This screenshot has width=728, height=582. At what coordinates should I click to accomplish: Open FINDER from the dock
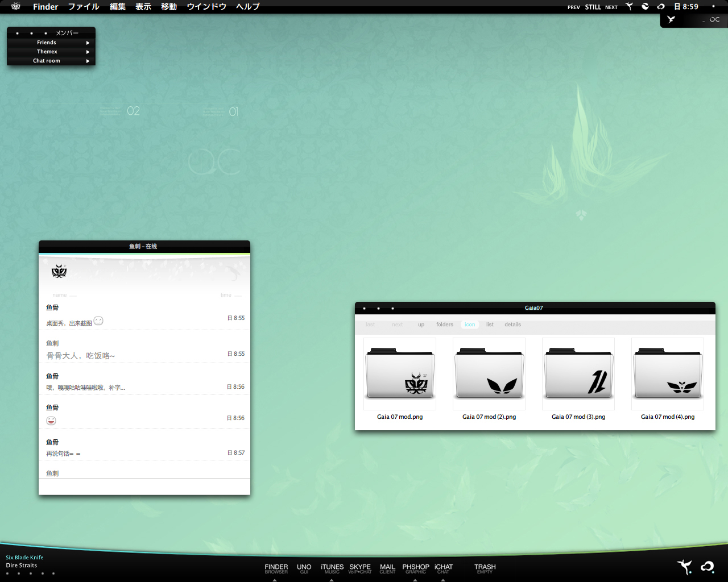point(276,568)
